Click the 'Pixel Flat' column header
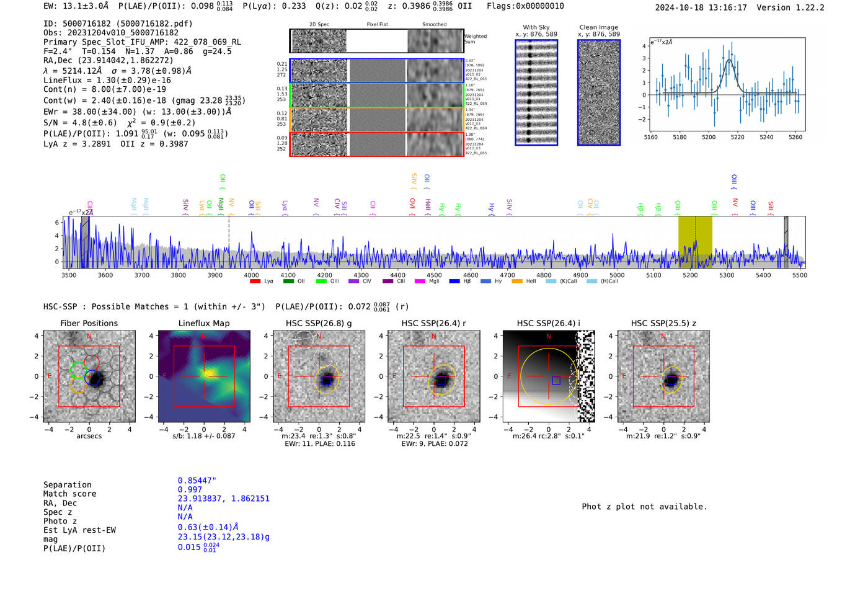The image size is (868, 591). (x=377, y=25)
